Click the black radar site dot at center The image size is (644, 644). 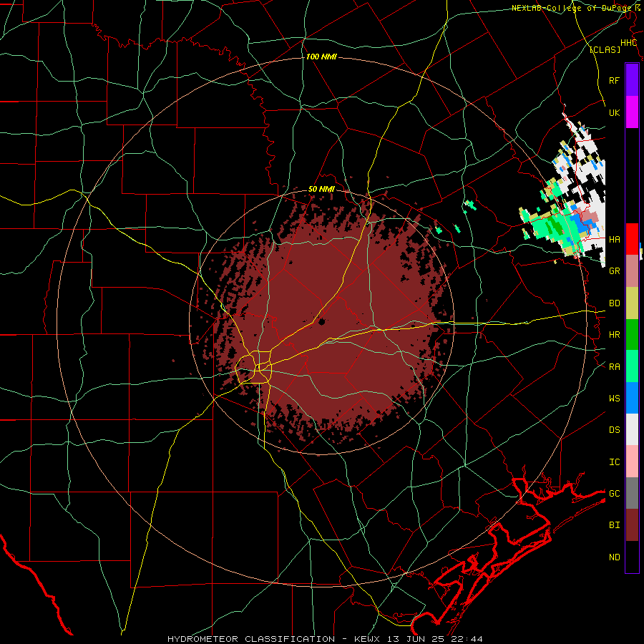321,321
